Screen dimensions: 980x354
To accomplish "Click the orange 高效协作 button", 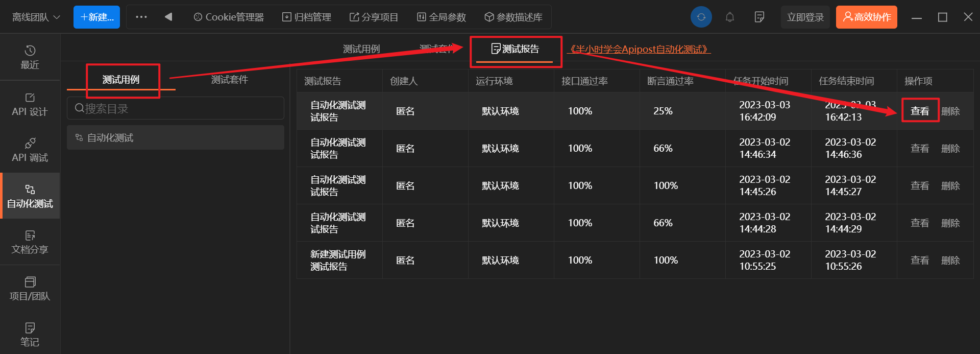I will pyautogui.click(x=867, y=17).
